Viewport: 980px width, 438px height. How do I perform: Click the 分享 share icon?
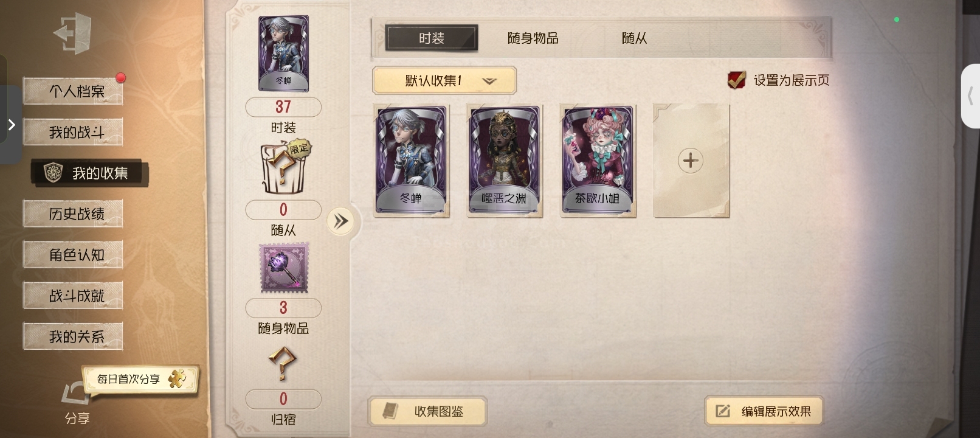(76, 394)
